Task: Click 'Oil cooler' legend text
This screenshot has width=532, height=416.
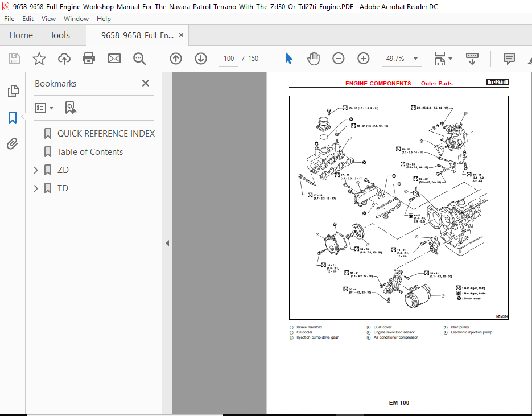Action: click(304, 332)
